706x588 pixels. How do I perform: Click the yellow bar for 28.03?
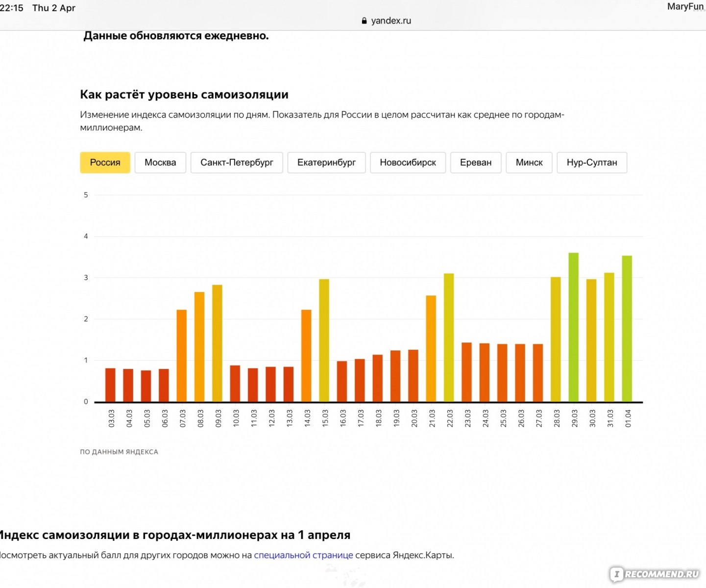click(x=556, y=340)
